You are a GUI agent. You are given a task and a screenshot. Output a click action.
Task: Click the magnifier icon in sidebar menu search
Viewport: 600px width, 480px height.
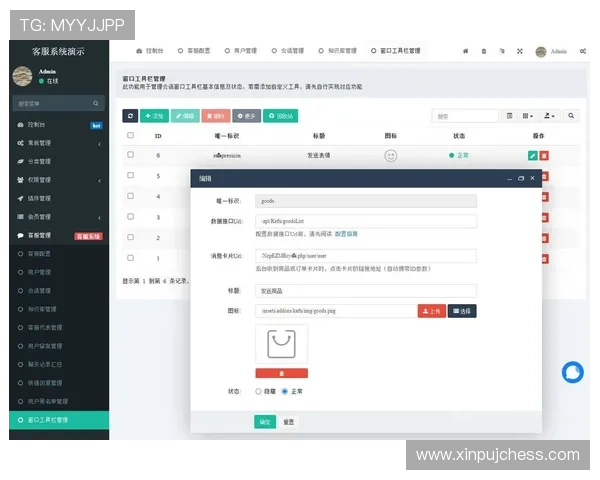[x=96, y=103]
